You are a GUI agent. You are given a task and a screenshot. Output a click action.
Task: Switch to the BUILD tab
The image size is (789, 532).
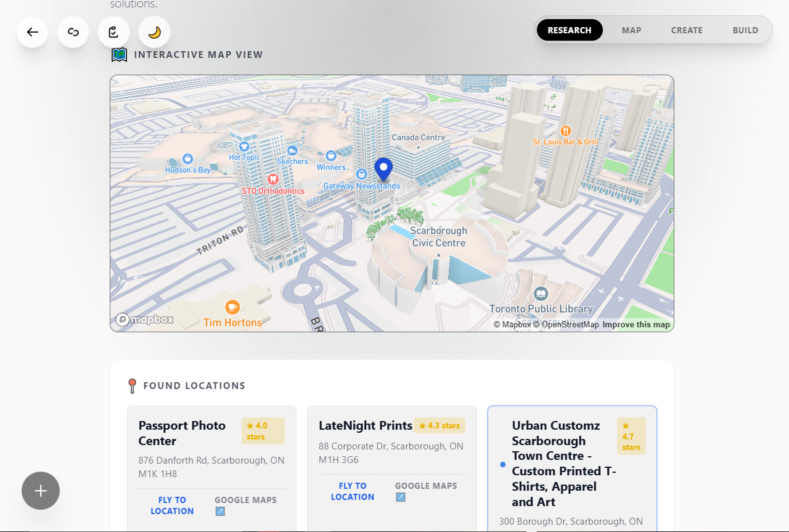pyautogui.click(x=745, y=30)
